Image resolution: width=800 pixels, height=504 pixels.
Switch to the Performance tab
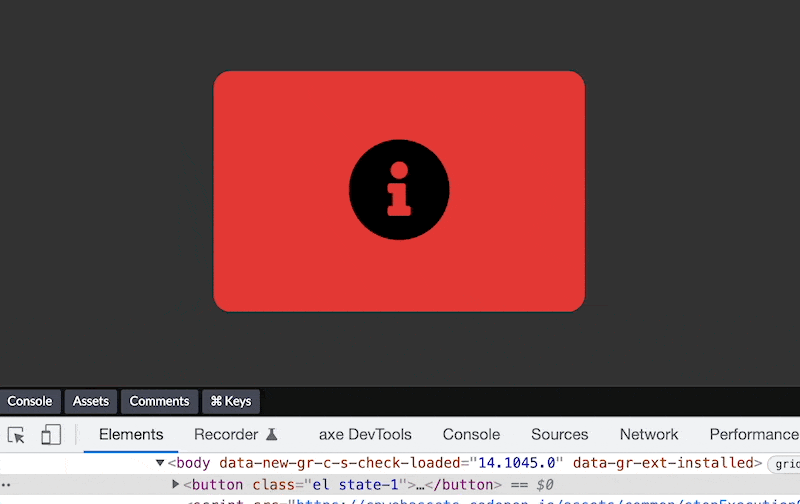754,435
